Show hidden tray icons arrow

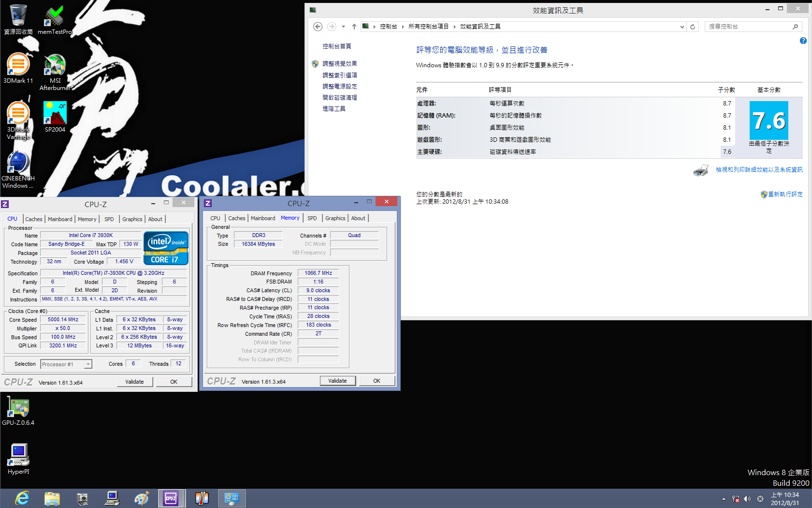[x=724, y=499]
